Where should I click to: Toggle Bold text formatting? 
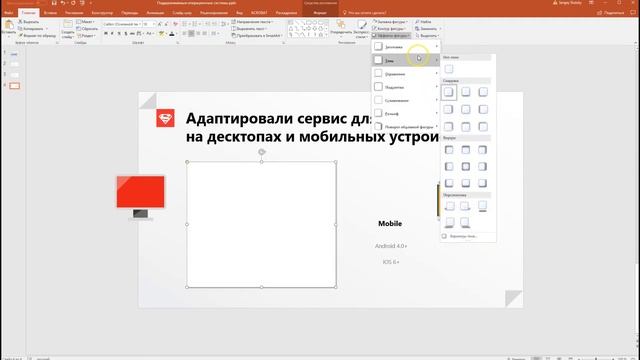click(x=106, y=33)
